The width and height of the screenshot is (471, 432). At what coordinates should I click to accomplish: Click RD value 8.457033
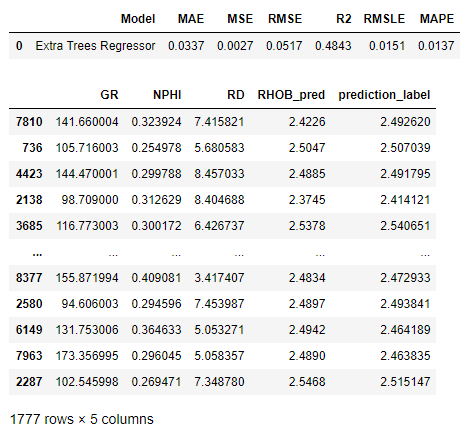pyautogui.click(x=219, y=174)
